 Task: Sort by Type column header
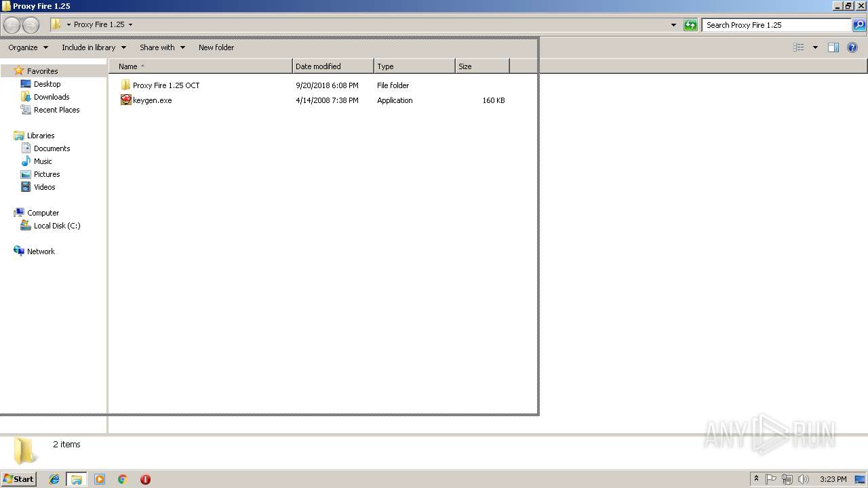click(414, 66)
